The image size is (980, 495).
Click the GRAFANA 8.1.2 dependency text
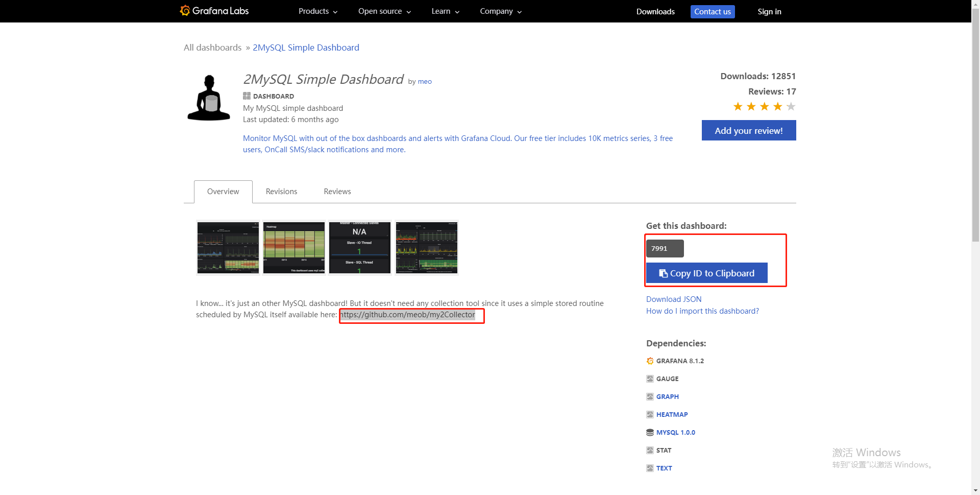(680, 361)
